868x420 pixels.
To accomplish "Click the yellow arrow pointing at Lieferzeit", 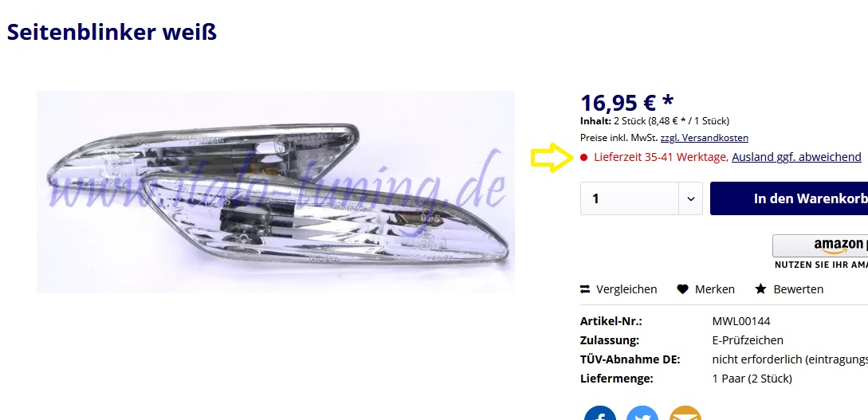I will coord(552,158).
